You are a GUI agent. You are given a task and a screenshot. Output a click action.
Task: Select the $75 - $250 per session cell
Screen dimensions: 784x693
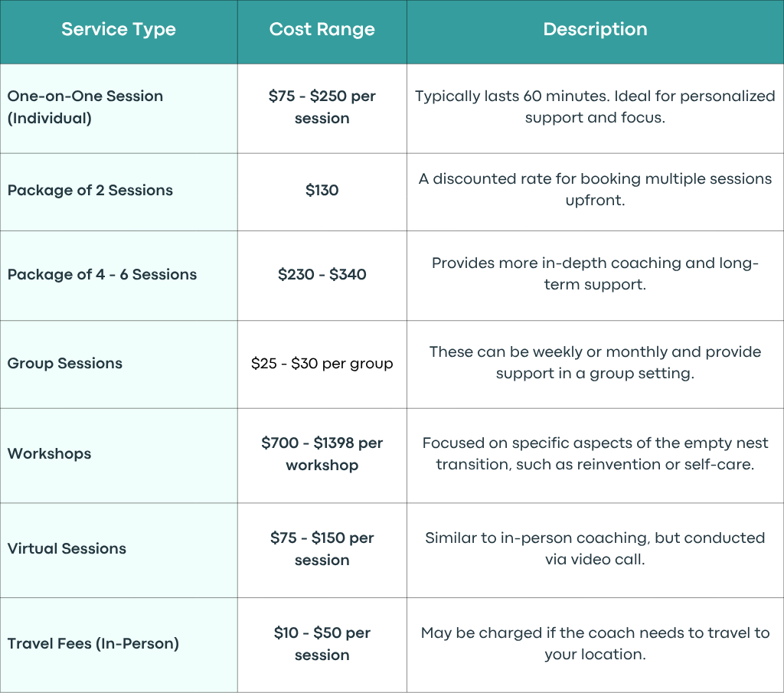[322, 107]
